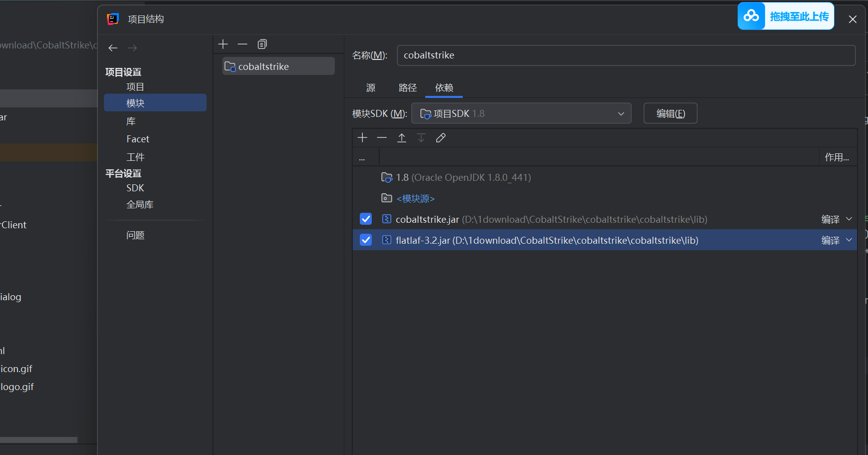Viewport: 868px width, 455px height.
Task: Remove selected dependency with minus icon
Action: (x=382, y=137)
